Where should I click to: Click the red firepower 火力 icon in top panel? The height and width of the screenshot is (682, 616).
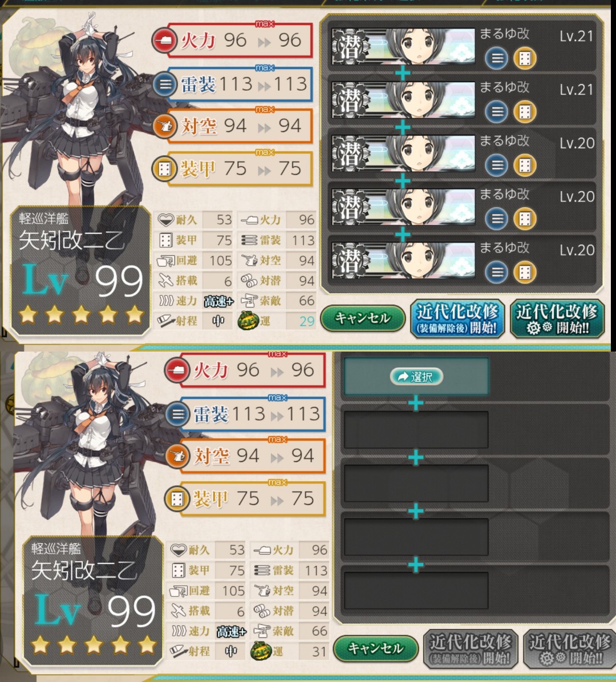[x=164, y=41]
